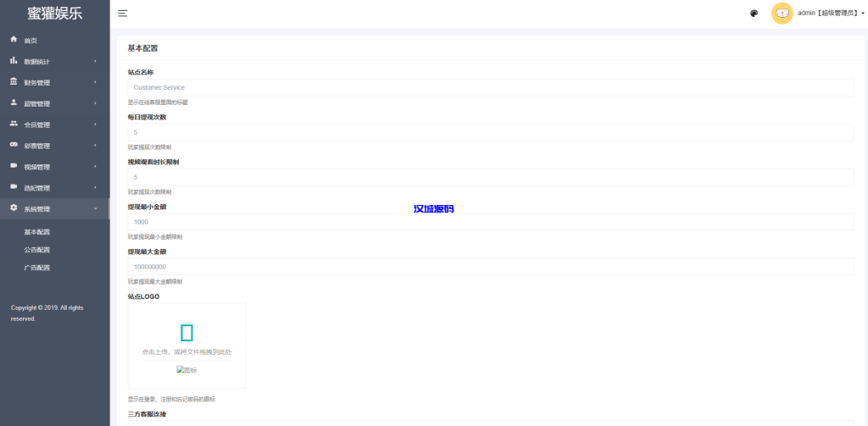868x426 pixels.
Task: Open the 广告配置 submenu item
Action: coord(37,268)
